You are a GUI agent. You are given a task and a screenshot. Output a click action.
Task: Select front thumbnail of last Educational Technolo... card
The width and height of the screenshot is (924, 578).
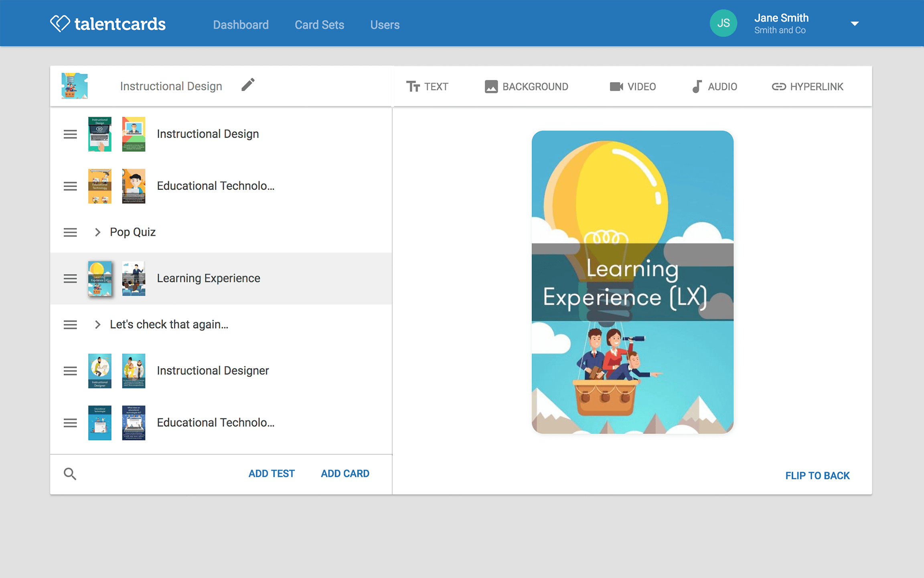(x=100, y=423)
